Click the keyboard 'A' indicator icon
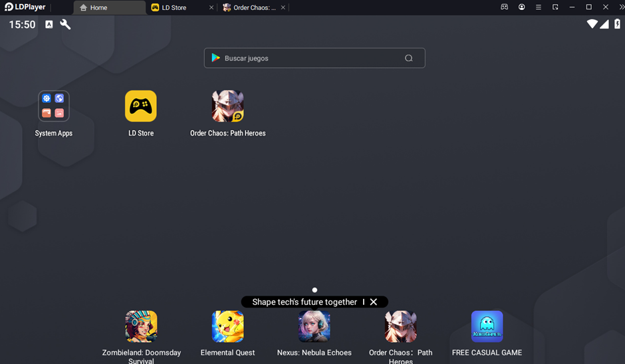 [49, 25]
